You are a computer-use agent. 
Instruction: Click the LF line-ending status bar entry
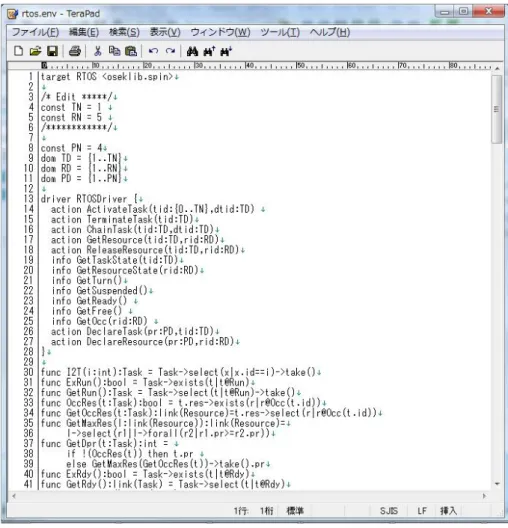click(422, 511)
